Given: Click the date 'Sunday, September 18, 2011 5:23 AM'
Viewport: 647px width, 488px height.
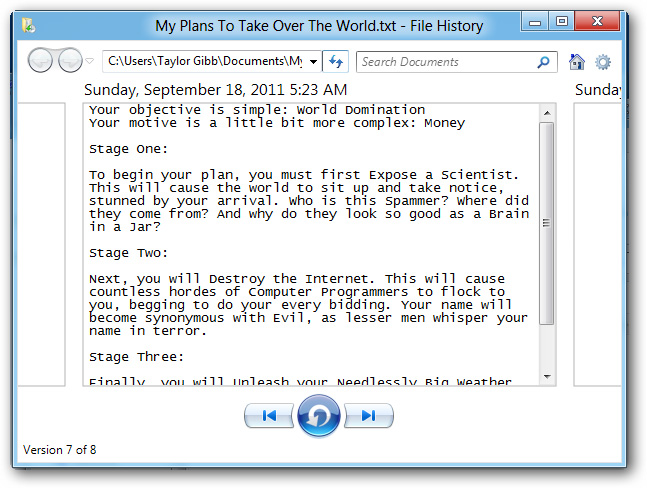Looking at the screenshot, I should click(215, 90).
